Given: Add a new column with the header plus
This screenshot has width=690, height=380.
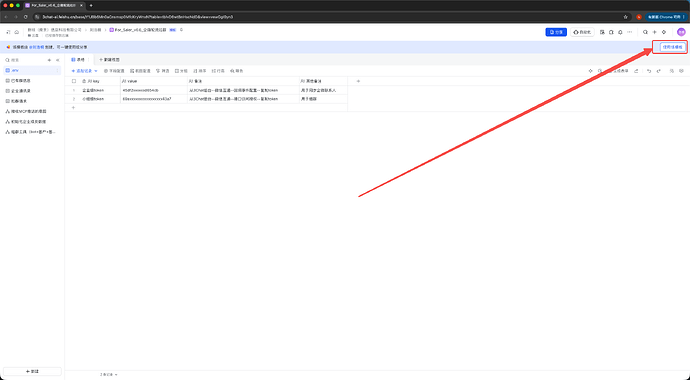Looking at the screenshot, I should (x=358, y=81).
